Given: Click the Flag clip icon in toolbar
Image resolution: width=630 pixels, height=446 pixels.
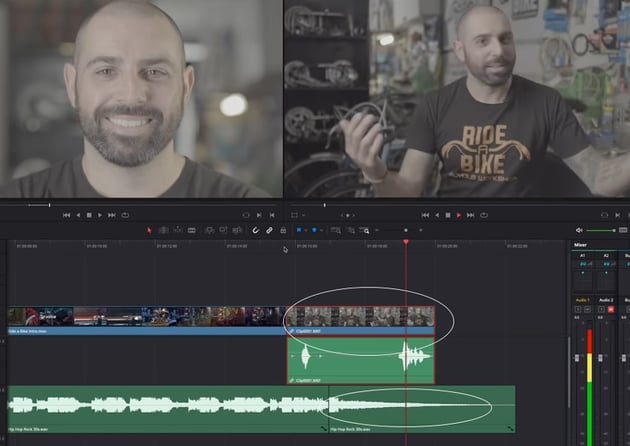Looking at the screenshot, I should (x=298, y=230).
